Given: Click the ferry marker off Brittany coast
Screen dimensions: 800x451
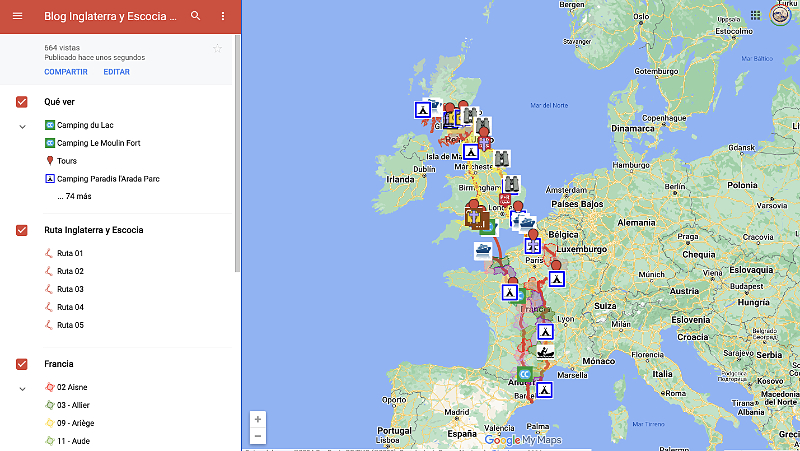Looking at the screenshot, I should pos(482,250).
